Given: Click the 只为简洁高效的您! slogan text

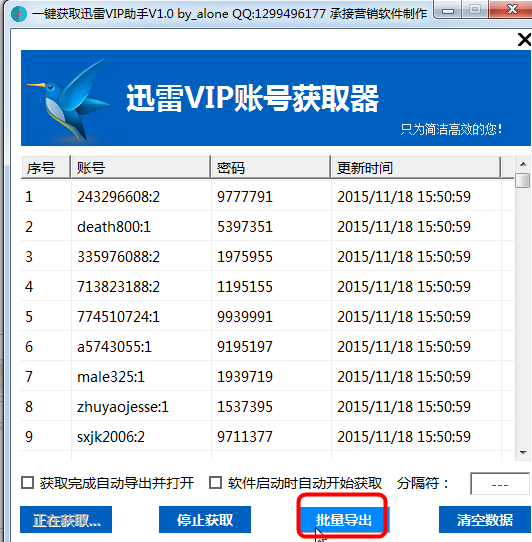Looking at the screenshot, I should click(x=451, y=129).
